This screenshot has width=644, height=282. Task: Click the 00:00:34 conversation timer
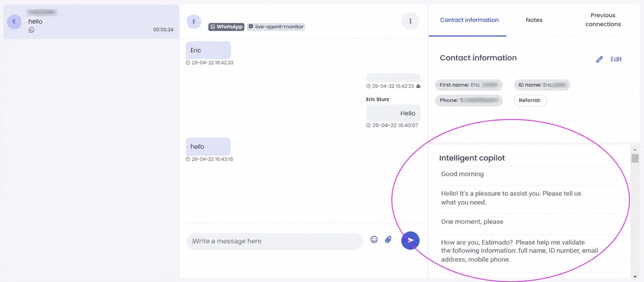coord(163,30)
